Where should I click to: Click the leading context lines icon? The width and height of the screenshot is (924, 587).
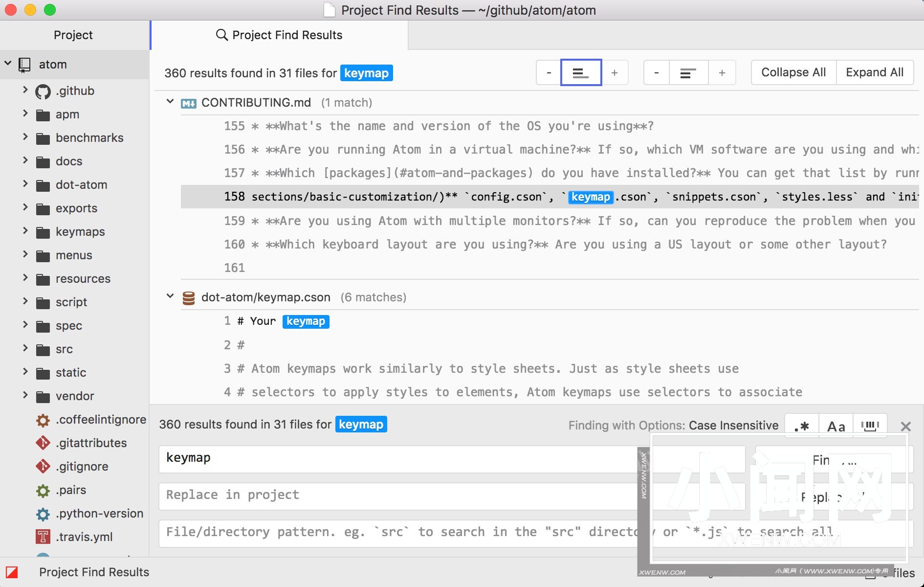pos(581,73)
